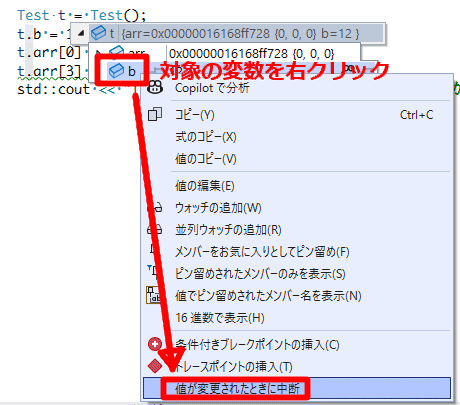Click the glasses icon for ウォッチの追加
This screenshot has width=460, height=405.
tap(155, 207)
